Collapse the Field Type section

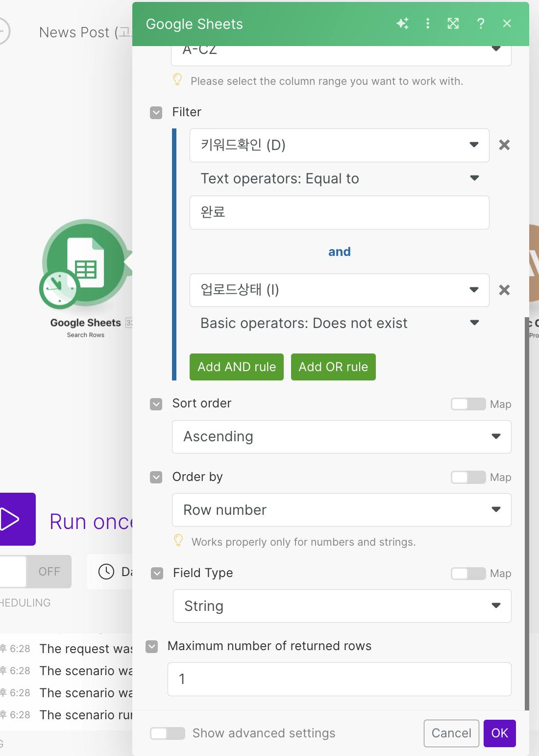pyautogui.click(x=157, y=574)
